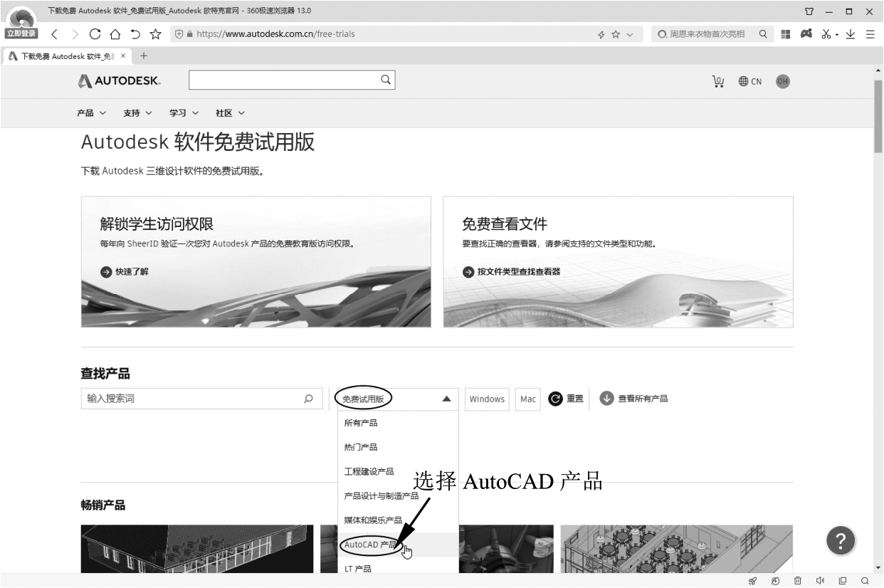The height and width of the screenshot is (588, 884).
Task: Collapse the 免费试用版 dropdown
Action: (446, 399)
